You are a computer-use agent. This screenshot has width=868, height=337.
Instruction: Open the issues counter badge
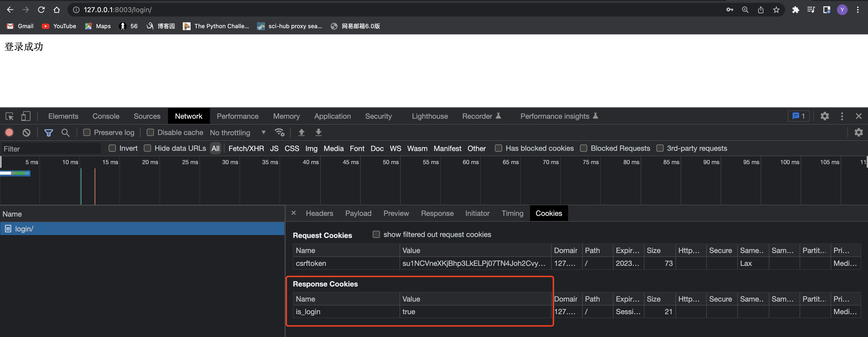[798, 116]
